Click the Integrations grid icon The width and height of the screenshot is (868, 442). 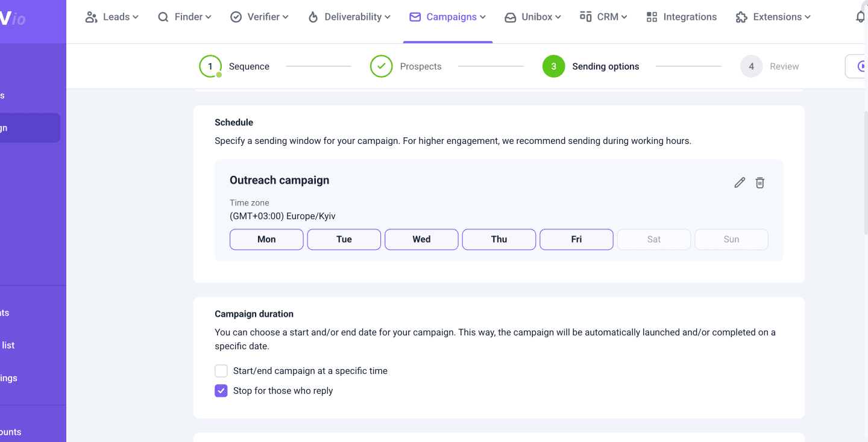[x=652, y=17]
